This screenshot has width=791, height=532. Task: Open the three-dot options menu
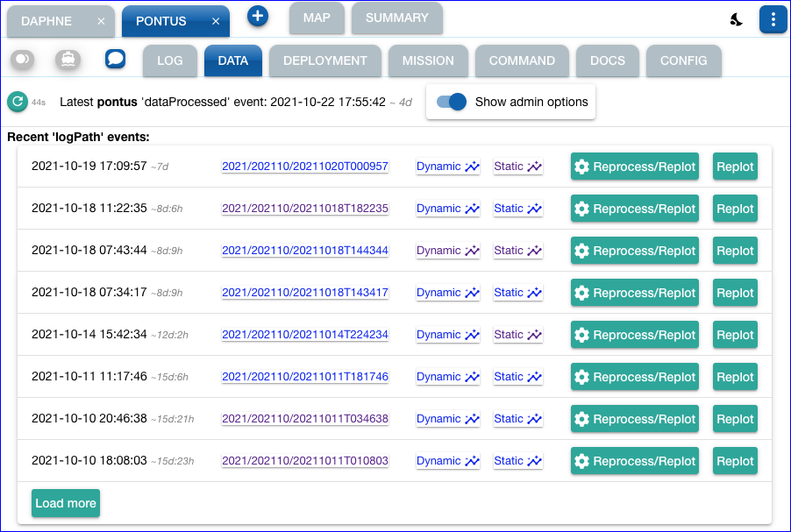click(x=773, y=20)
